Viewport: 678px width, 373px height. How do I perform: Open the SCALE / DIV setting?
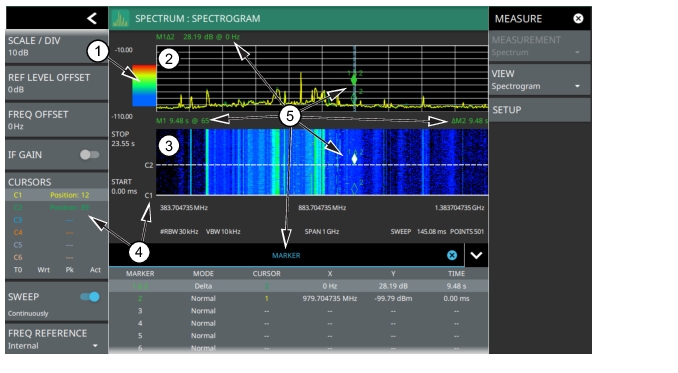pyautogui.click(x=57, y=46)
